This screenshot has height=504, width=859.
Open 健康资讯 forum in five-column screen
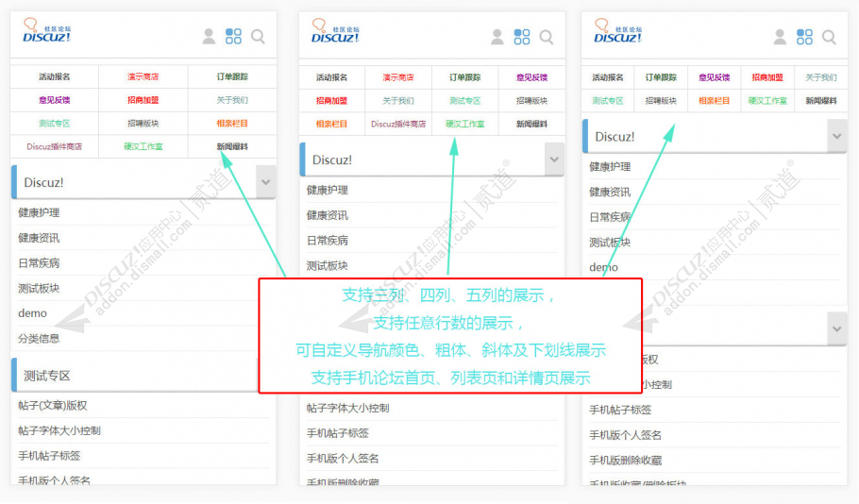(x=611, y=192)
